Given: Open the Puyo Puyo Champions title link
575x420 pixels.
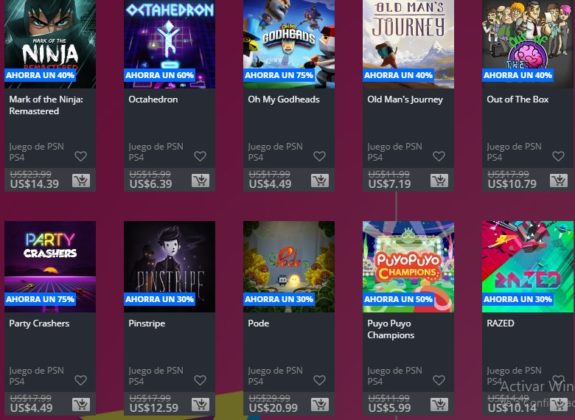Looking at the screenshot, I should [x=391, y=329].
